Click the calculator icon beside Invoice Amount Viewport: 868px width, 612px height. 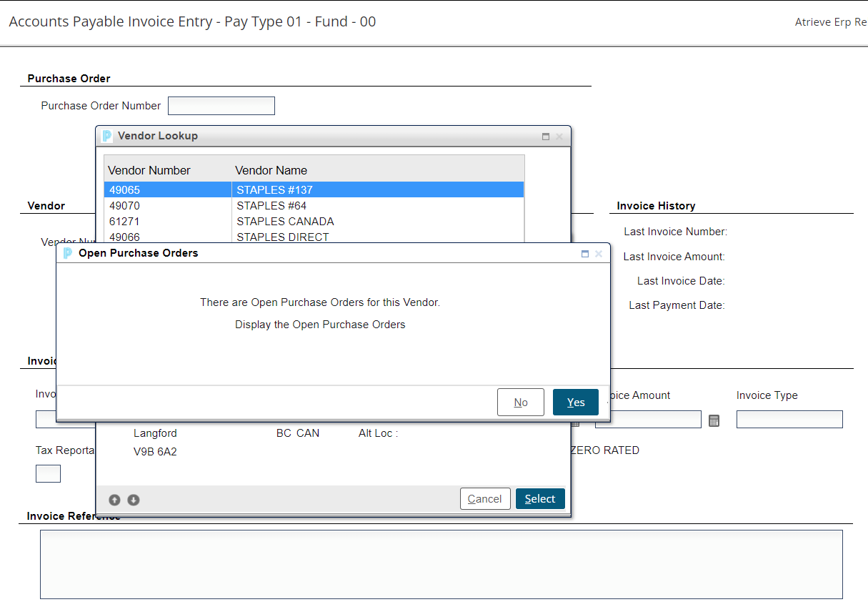(714, 420)
